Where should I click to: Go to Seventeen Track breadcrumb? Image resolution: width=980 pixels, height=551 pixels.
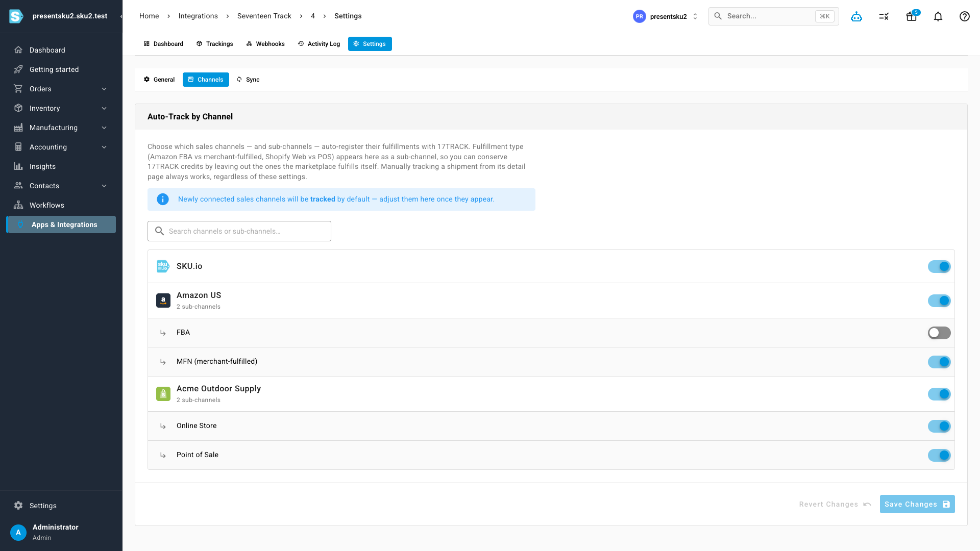264,16
